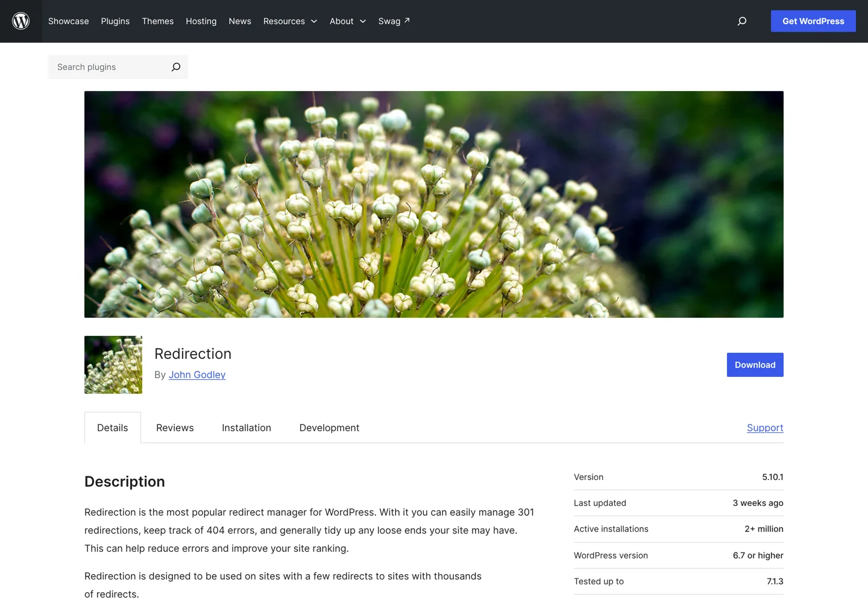Click the WordPress logo icon

click(x=21, y=21)
